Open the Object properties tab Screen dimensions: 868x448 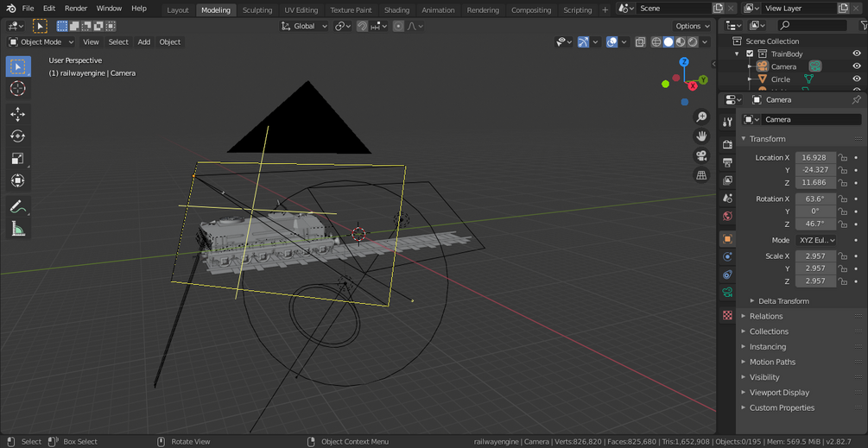pos(727,239)
